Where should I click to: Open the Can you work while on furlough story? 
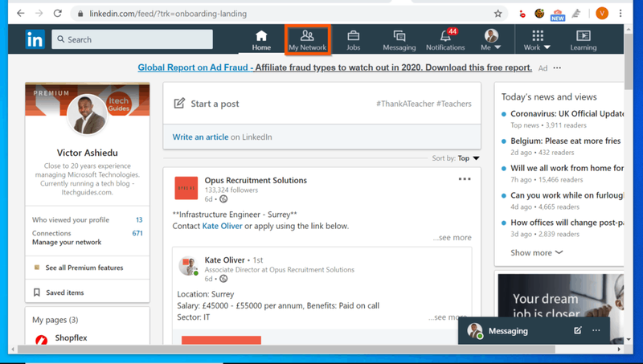pyautogui.click(x=567, y=195)
